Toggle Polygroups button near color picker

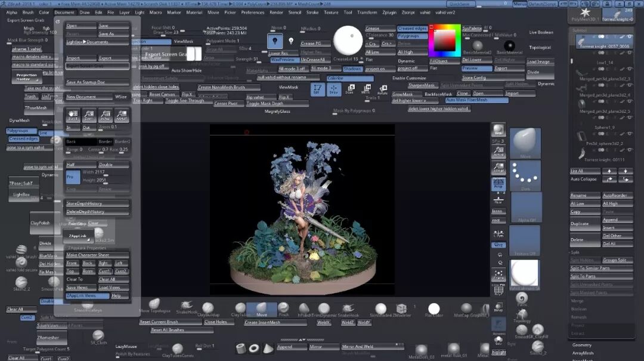(412, 36)
